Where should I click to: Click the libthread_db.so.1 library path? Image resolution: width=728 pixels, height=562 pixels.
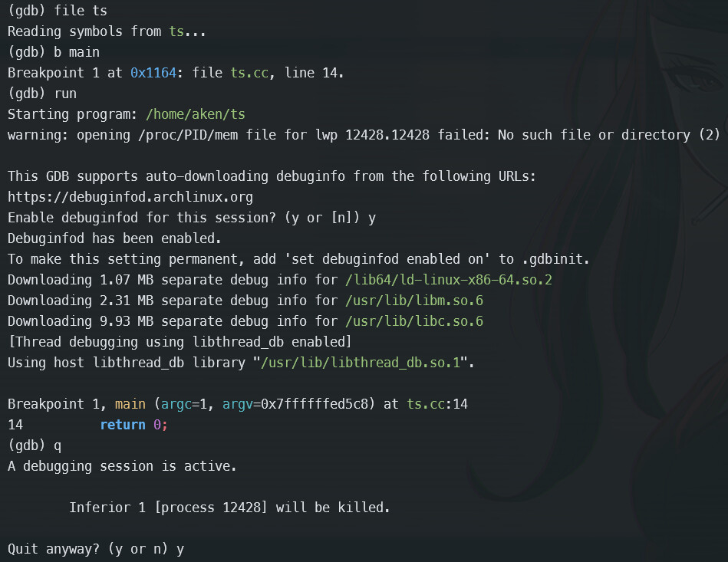click(x=361, y=363)
